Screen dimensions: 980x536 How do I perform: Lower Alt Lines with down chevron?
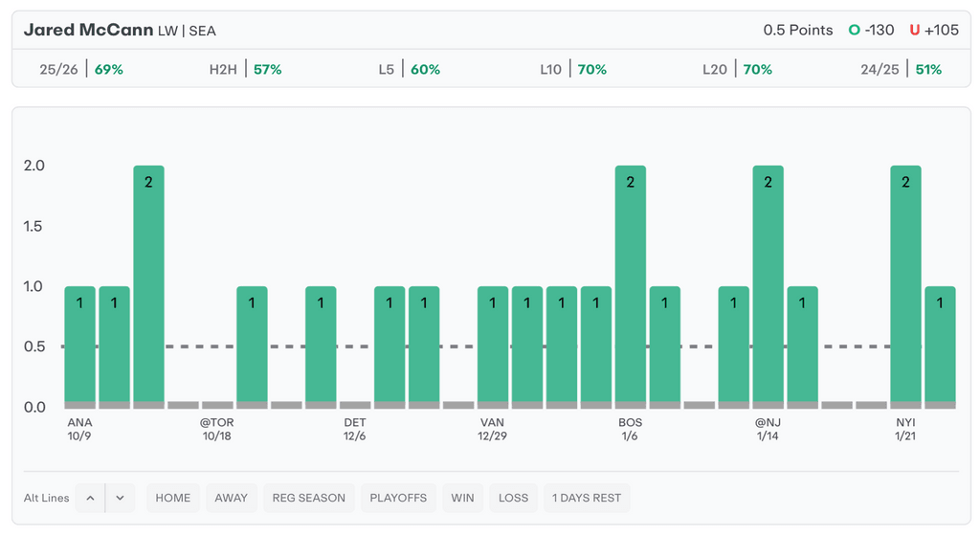[x=120, y=498]
